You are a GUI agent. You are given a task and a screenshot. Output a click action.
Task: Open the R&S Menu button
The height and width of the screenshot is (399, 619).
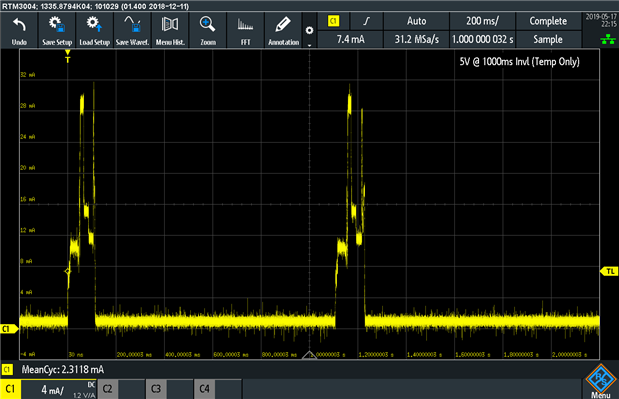[600, 381]
